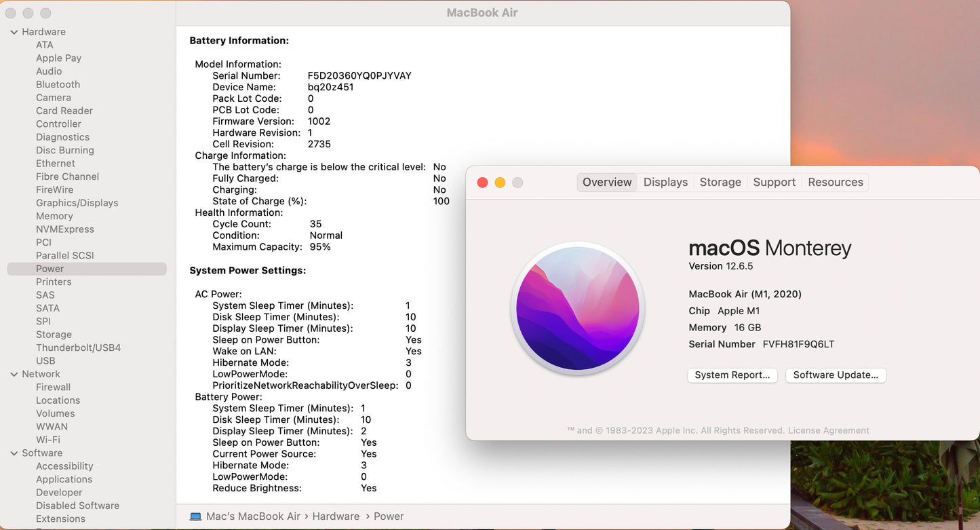Select NVMExpress in the sidebar
The height and width of the screenshot is (530, 980).
coord(65,229)
